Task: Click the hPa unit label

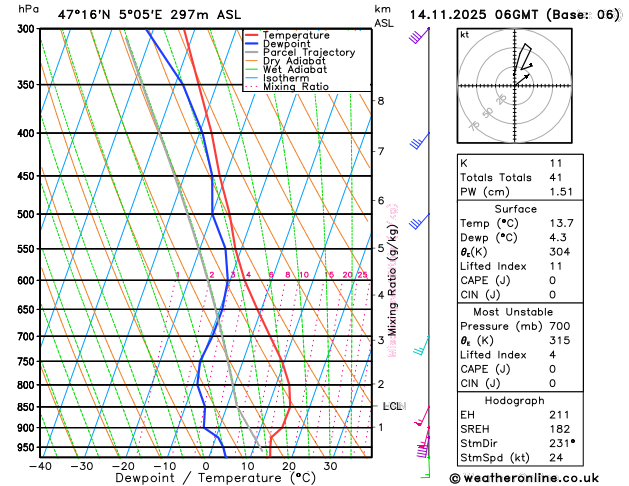Action: pyautogui.click(x=28, y=9)
